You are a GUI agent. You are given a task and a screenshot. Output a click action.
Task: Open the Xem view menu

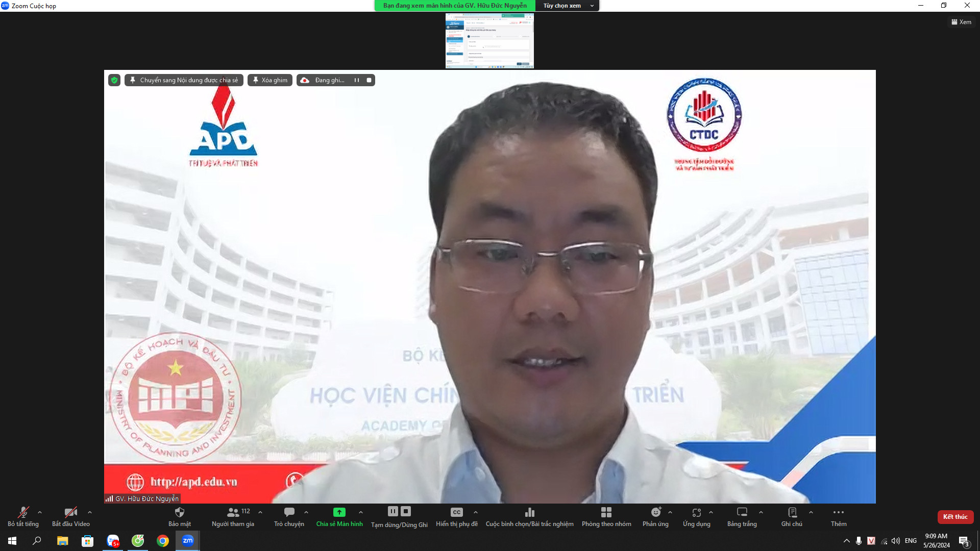[x=961, y=22]
